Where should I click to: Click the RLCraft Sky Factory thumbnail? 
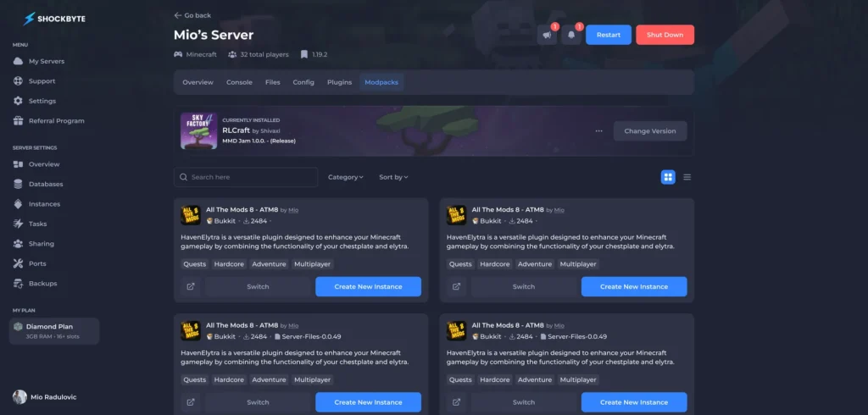[x=198, y=131]
